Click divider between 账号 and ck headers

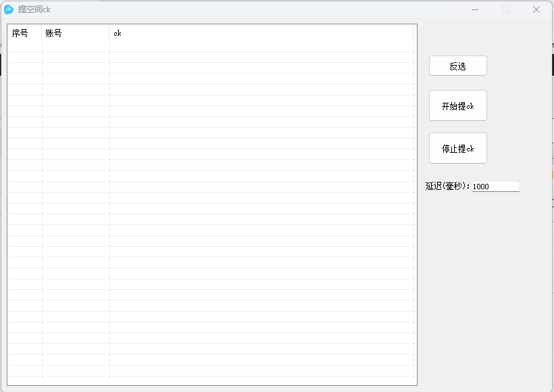click(x=109, y=33)
